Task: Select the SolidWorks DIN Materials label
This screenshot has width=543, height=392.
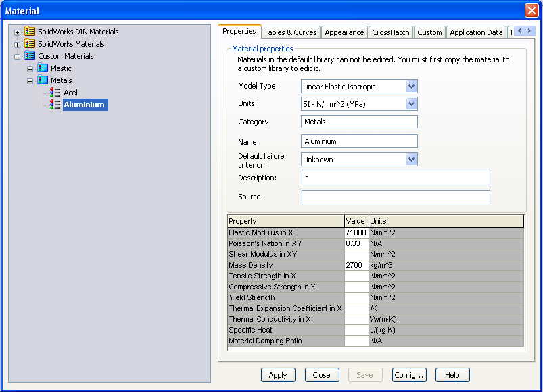Action: pos(78,32)
